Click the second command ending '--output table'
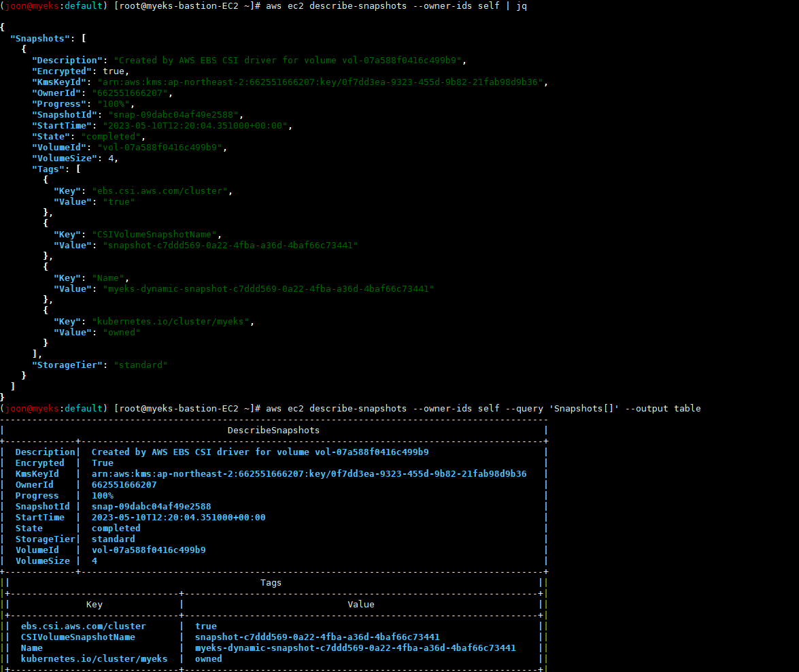The image size is (799, 672). tap(483, 408)
